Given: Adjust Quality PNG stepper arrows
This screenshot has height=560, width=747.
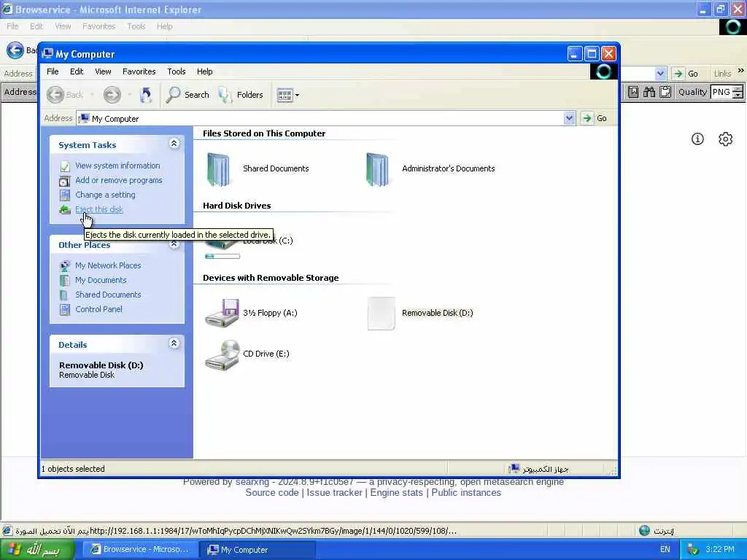Looking at the screenshot, I should click(x=738, y=92).
